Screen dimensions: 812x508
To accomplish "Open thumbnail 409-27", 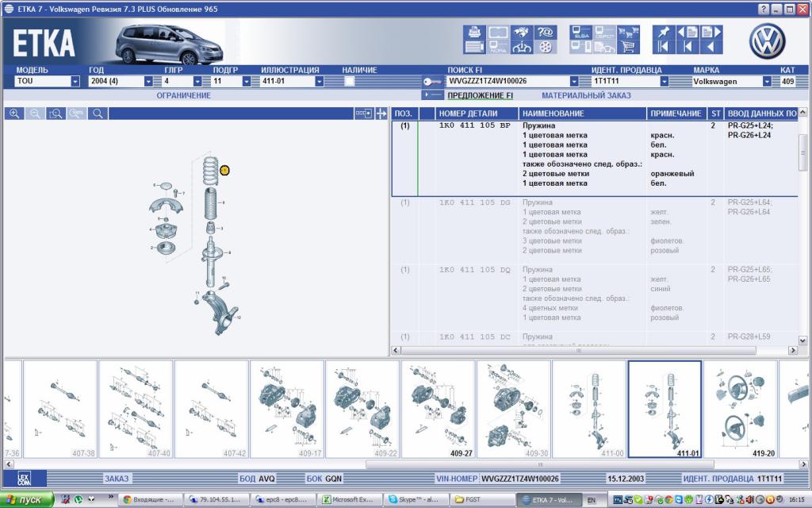I will click(x=438, y=409).
